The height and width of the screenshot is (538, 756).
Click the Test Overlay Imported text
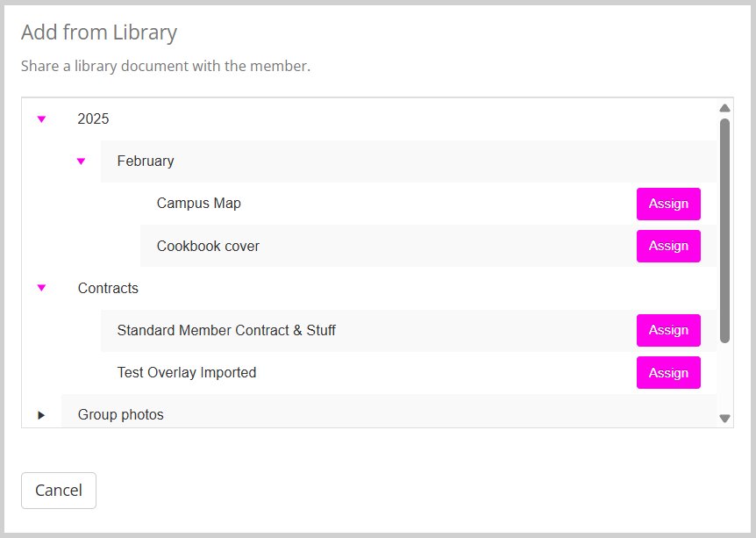pyautogui.click(x=187, y=372)
